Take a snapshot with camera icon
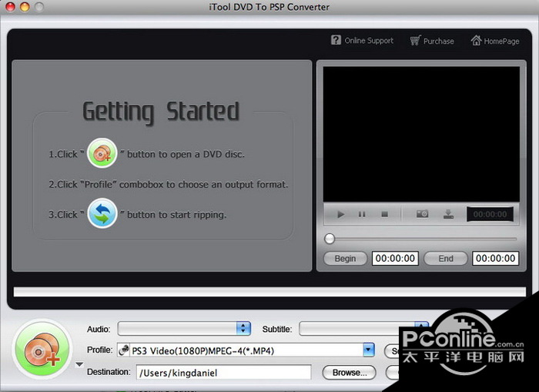This screenshot has width=539, height=392. 422,214
